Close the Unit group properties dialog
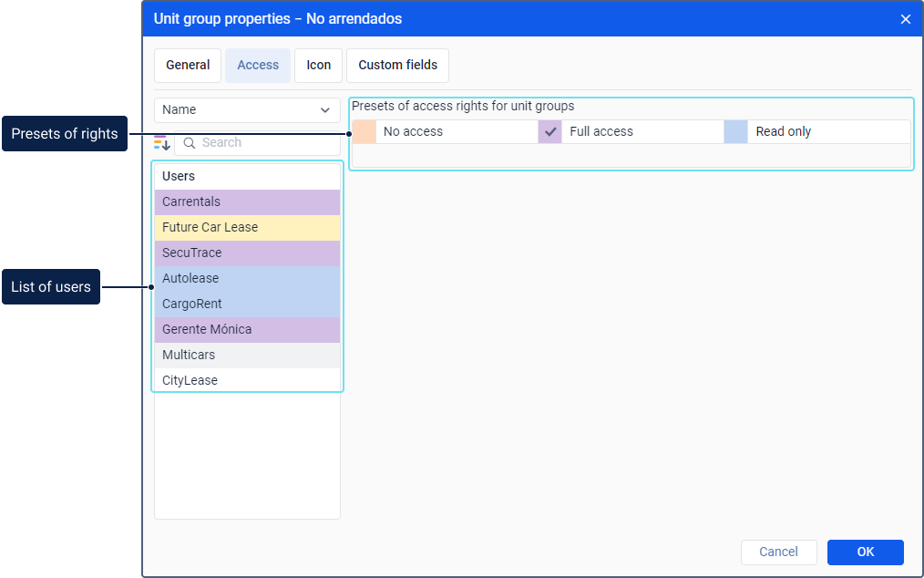The height and width of the screenshot is (578, 924). pyautogui.click(x=905, y=19)
